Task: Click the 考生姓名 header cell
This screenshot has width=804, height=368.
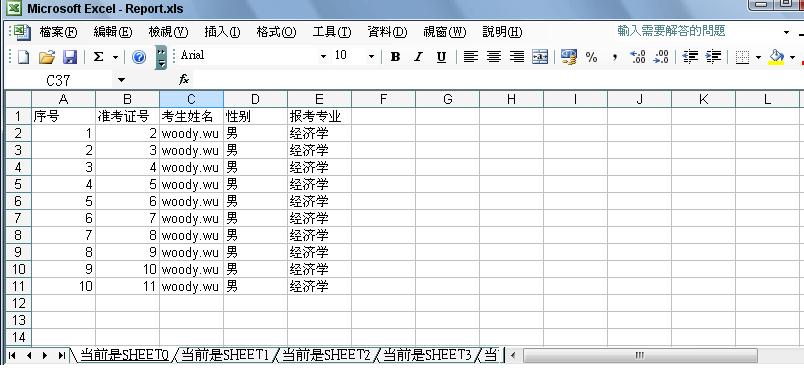Action: 191,116
